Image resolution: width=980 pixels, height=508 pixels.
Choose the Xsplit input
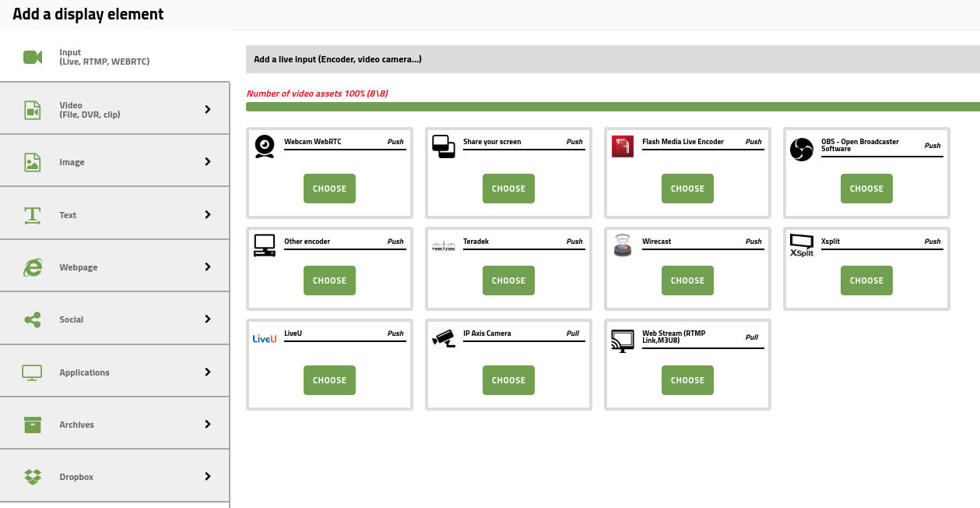[866, 280]
